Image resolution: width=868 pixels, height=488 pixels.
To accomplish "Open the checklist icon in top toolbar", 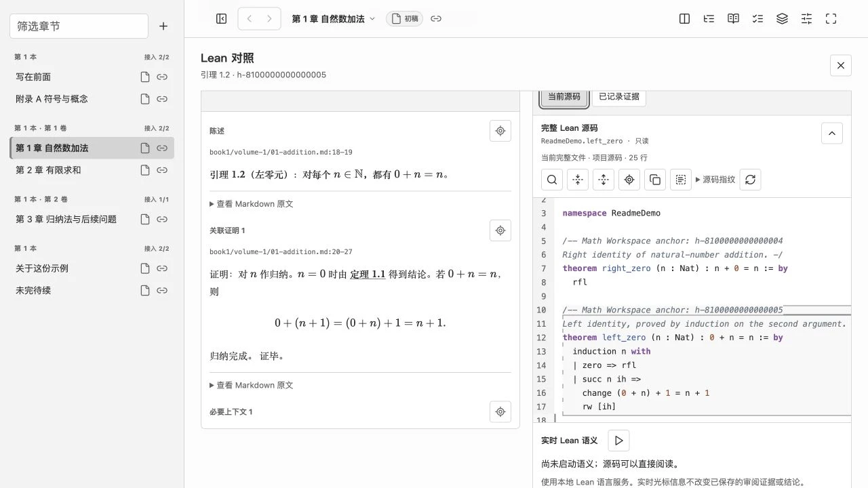I will pyautogui.click(x=757, y=19).
